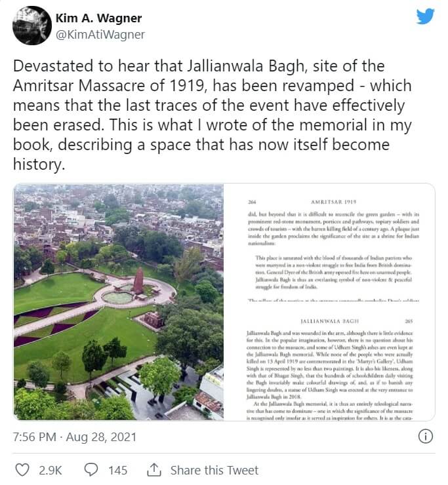Click the tweet body text paragraph
Viewport: 448px width, 485px height.
pos(213,115)
